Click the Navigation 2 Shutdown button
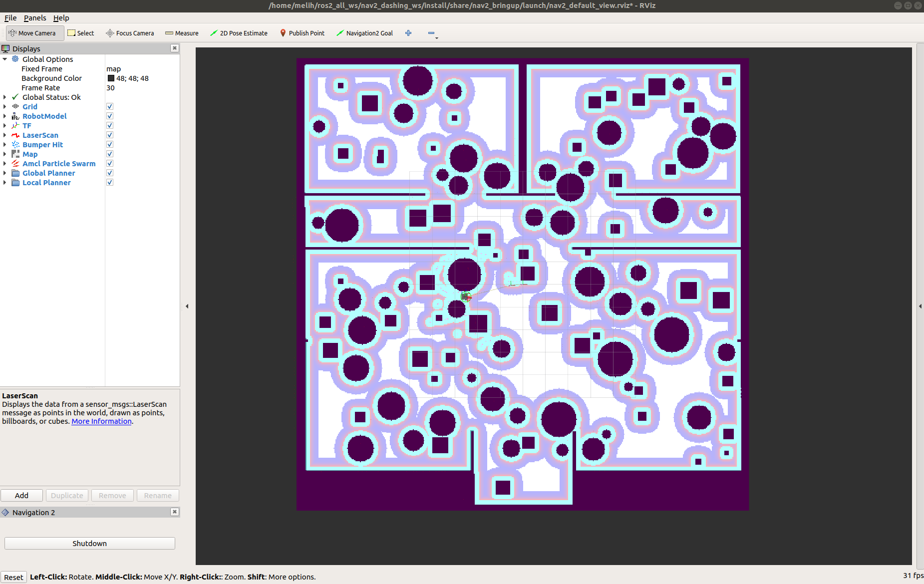This screenshot has width=924, height=584. coord(90,543)
